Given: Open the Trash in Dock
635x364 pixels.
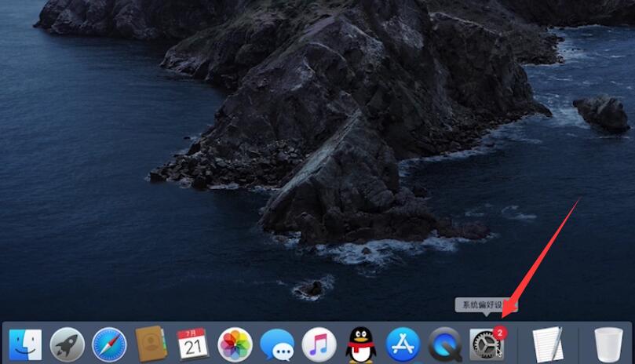Looking at the screenshot, I should 608,344.
